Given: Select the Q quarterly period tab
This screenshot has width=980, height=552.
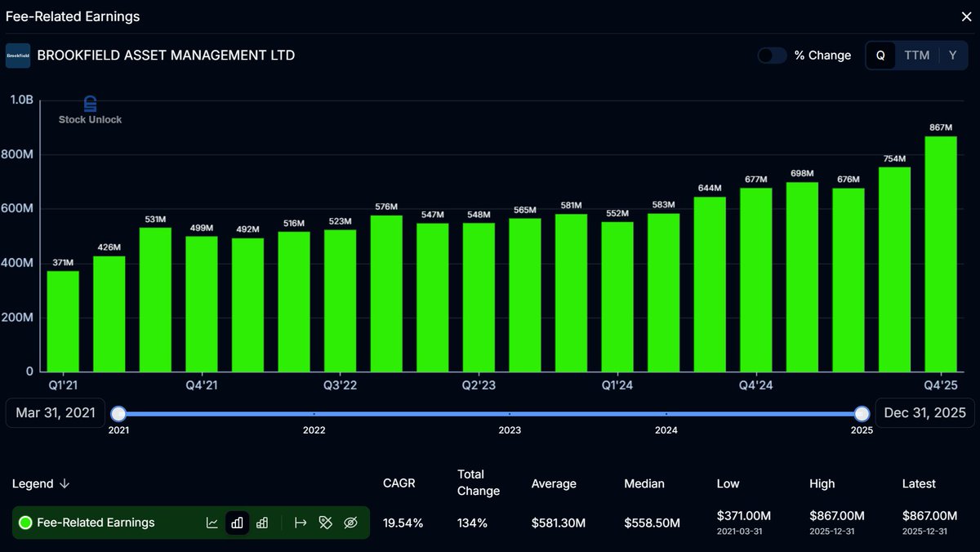Looking at the screenshot, I should [x=880, y=56].
